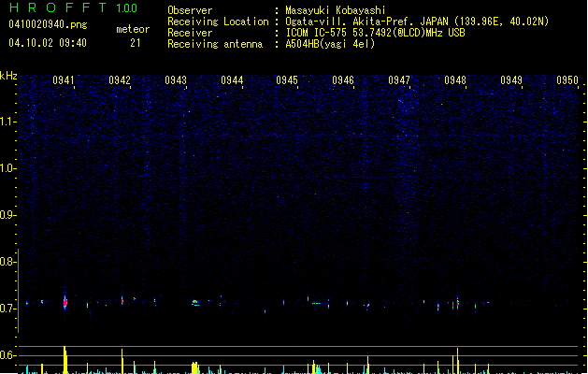Viewport: 588px width, 374px height.
Task: Click the Receiving antenna field label
Action: coord(215,44)
